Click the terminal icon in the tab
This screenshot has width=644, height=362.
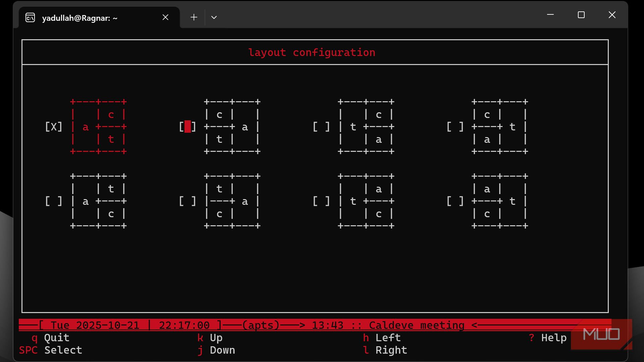(30, 17)
